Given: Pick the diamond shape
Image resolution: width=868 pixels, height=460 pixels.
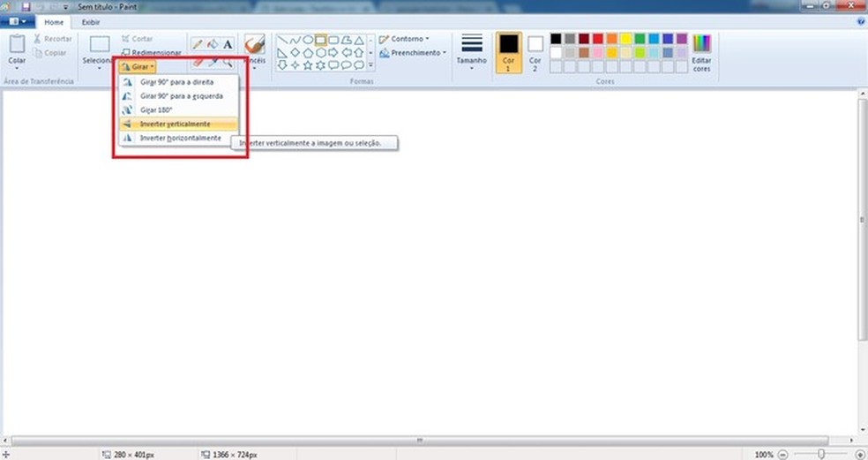Looking at the screenshot, I should pos(295,53).
